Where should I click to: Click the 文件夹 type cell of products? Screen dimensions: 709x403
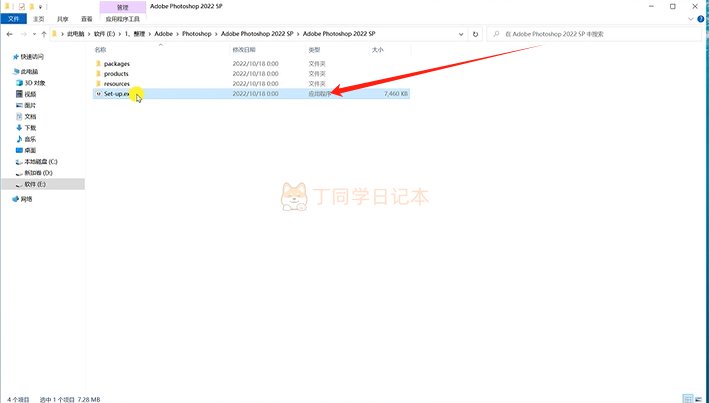tap(317, 74)
